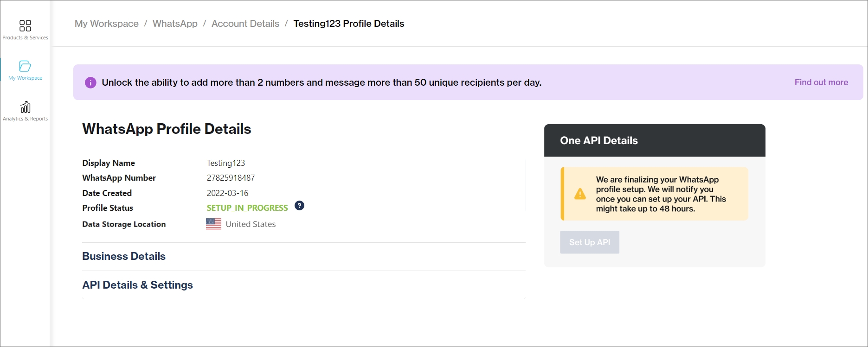Open Account Details breadcrumb link

click(x=245, y=24)
